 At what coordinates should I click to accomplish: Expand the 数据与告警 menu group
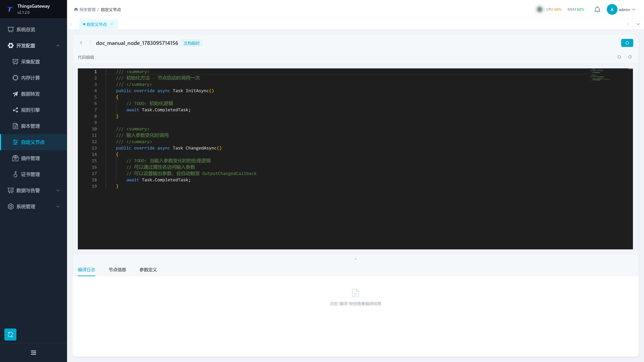[34, 190]
